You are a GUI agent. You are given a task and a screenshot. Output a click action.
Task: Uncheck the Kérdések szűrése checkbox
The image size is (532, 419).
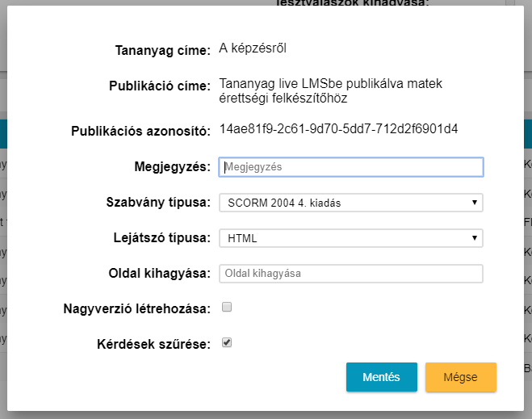pyautogui.click(x=227, y=342)
